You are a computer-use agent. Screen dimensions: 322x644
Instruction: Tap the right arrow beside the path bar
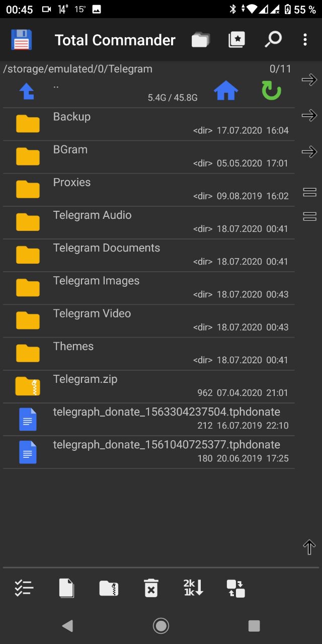(309, 79)
